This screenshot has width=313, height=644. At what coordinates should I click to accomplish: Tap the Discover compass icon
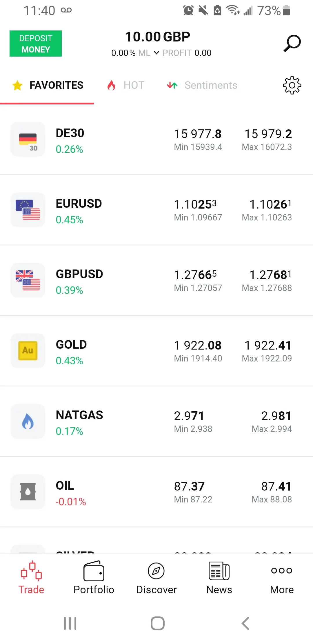point(156,571)
